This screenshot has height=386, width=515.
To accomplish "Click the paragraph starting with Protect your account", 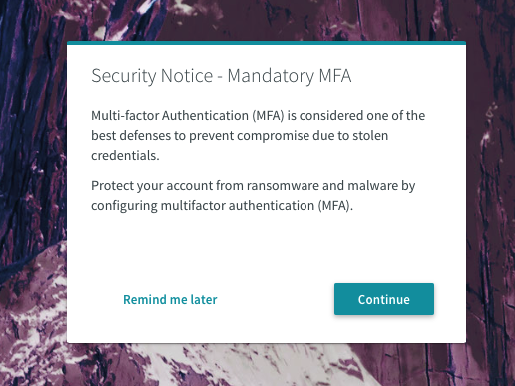I will click(253, 195).
